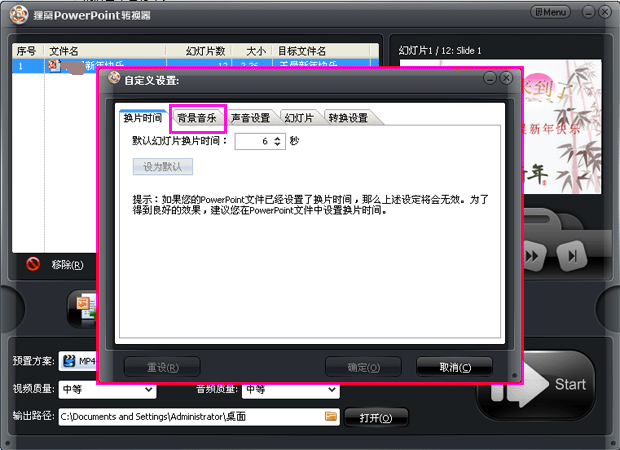Image resolution: width=620 pixels, height=450 pixels.
Task: Open the 视频质量 dropdown
Action: pyautogui.click(x=108, y=389)
